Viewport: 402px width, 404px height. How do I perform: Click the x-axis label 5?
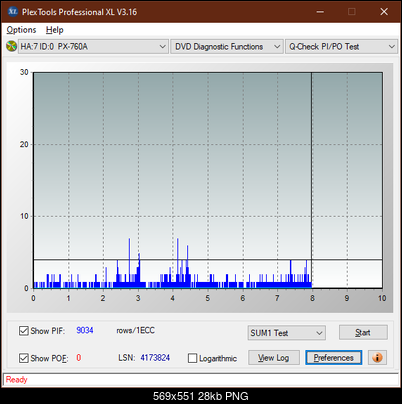[208, 298]
